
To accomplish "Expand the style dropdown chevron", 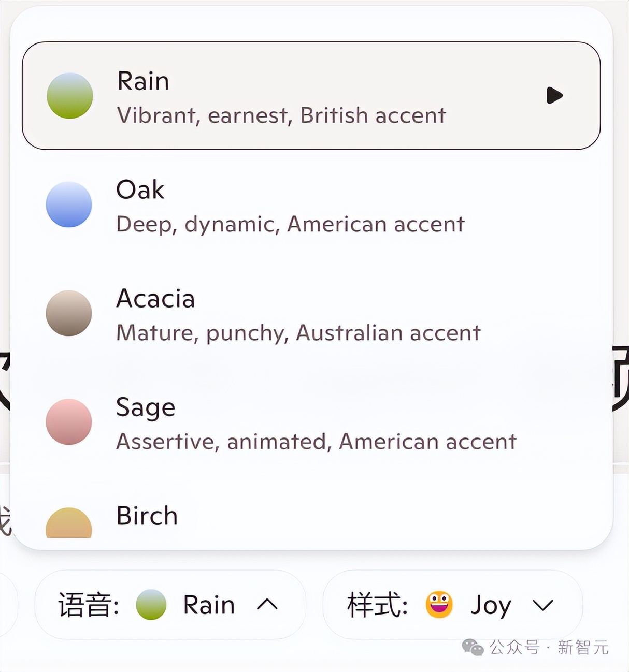I will coord(542,605).
